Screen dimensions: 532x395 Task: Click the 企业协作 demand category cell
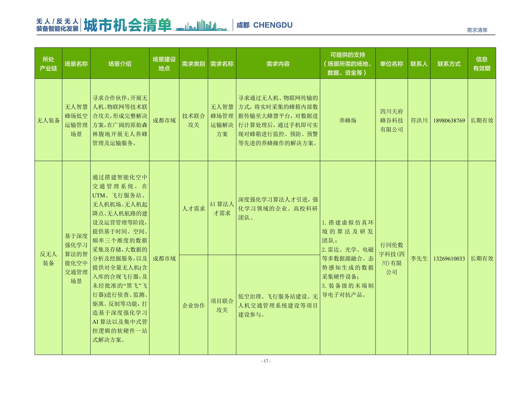pyautogui.click(x=194, y=306)
